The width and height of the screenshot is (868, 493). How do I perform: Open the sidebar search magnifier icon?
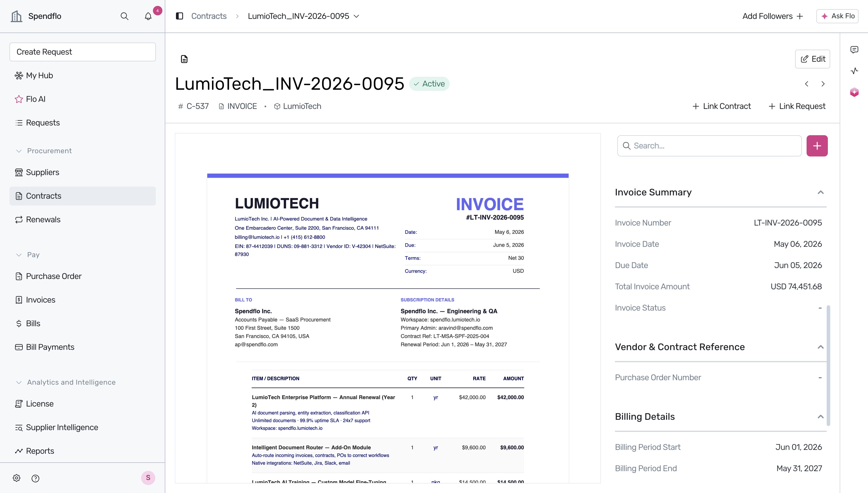click(x=124, y=16)
